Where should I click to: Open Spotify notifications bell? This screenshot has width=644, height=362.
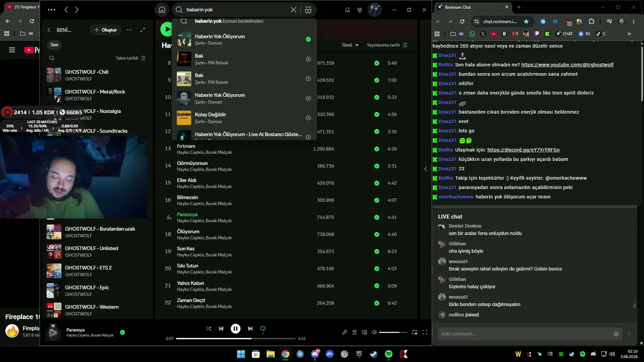click(x=347, y=10)
